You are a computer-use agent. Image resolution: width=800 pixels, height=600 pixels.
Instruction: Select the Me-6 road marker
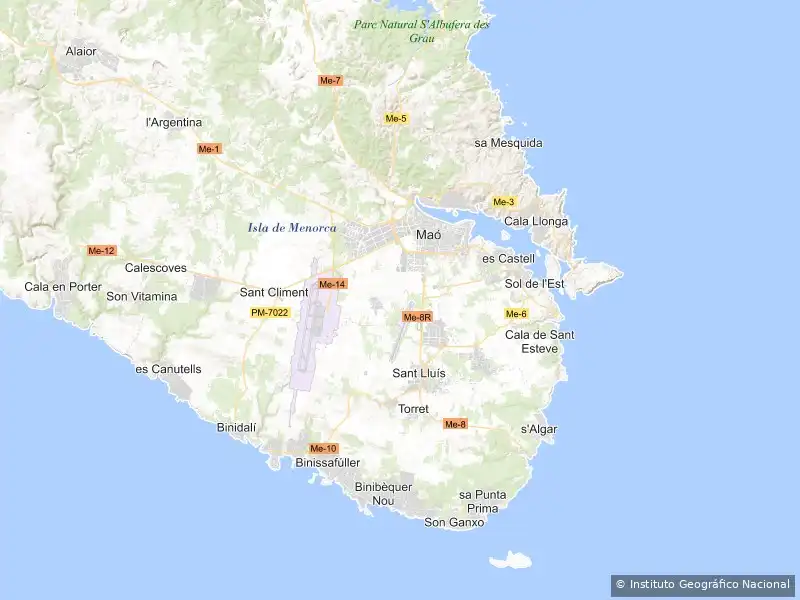point(516,314)
